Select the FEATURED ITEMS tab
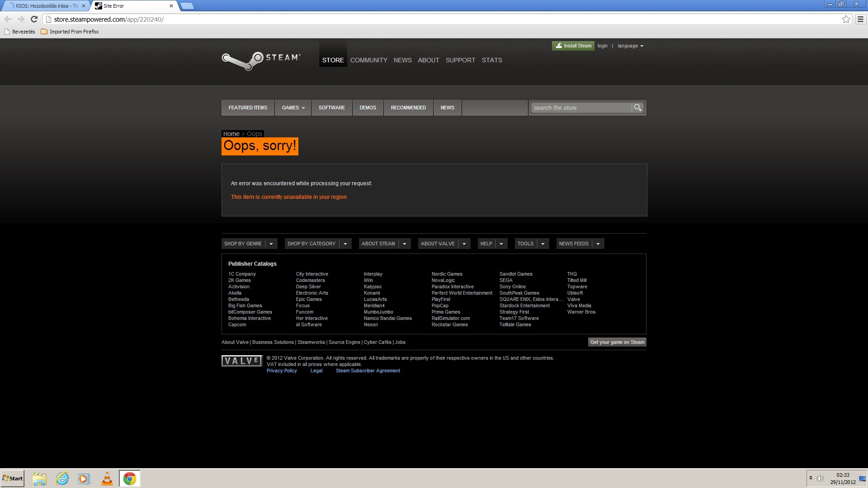 click(248, 108)
